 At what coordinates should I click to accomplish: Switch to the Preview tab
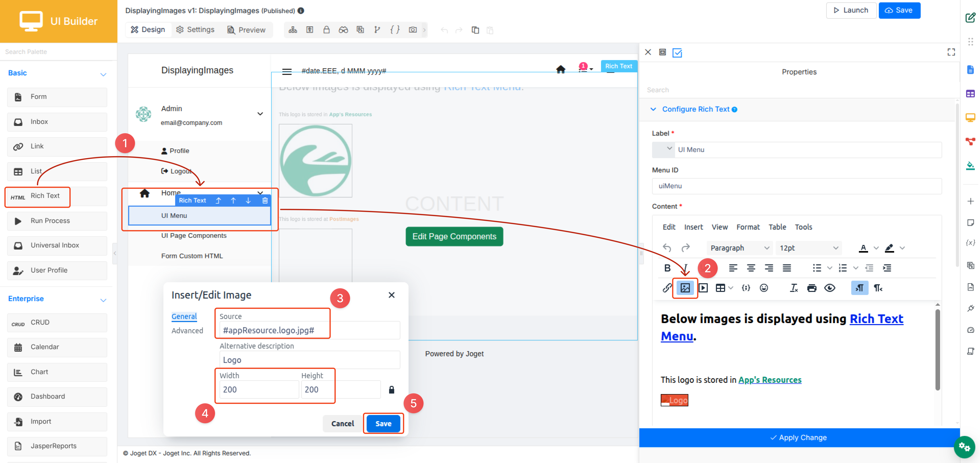[x=246, y=30]
